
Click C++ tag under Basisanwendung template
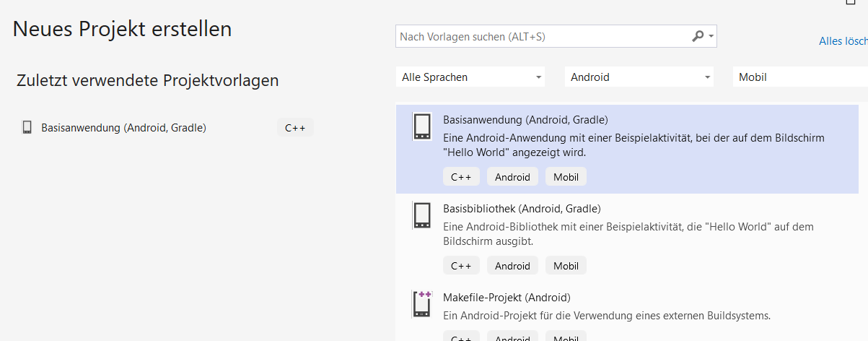(461, 176)
